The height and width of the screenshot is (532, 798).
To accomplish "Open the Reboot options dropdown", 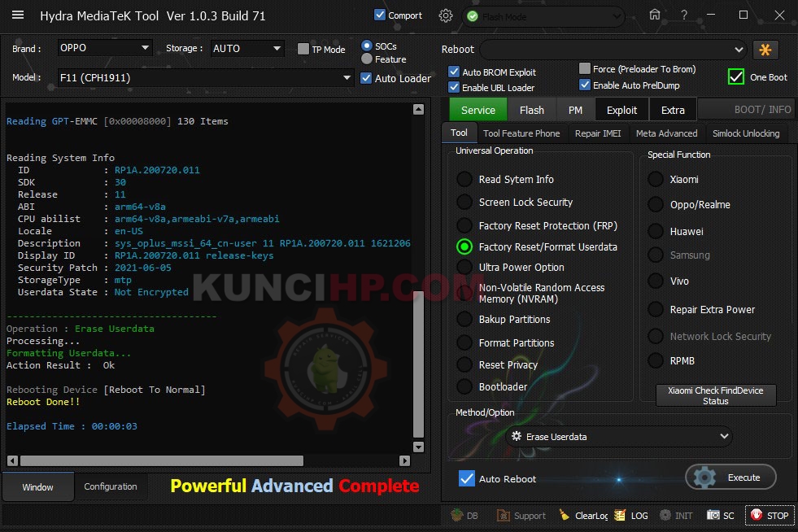I will pos(613,50).
